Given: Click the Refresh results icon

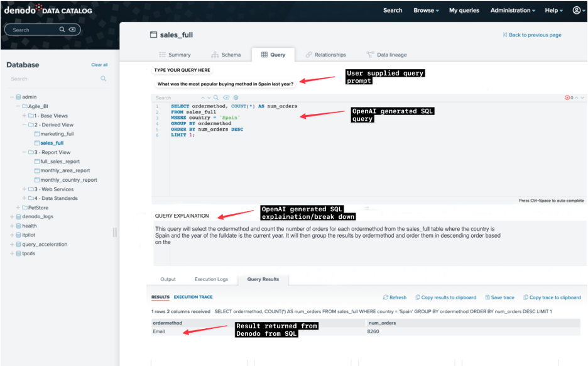Looking at the screenshot, I should (x=386, y=297).
